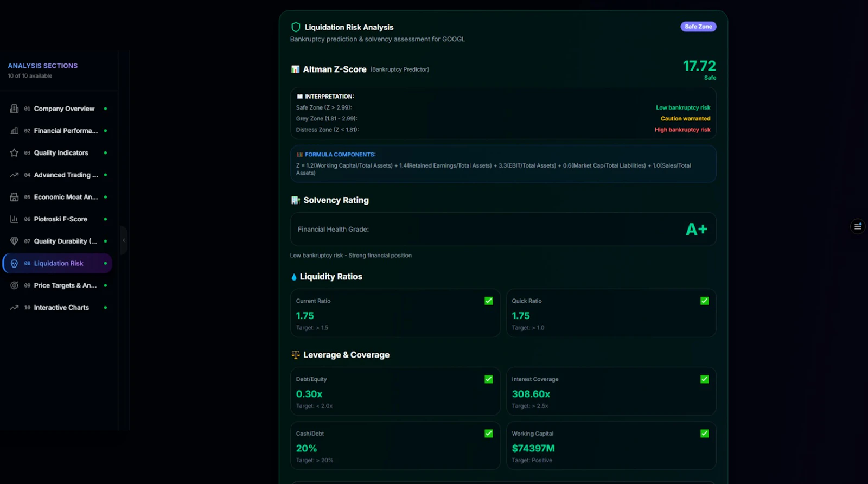Click the '10 of 10 available' text
The width and height of the screenshot is (868, 484).
pyautogui.click(x=30, y=76)
